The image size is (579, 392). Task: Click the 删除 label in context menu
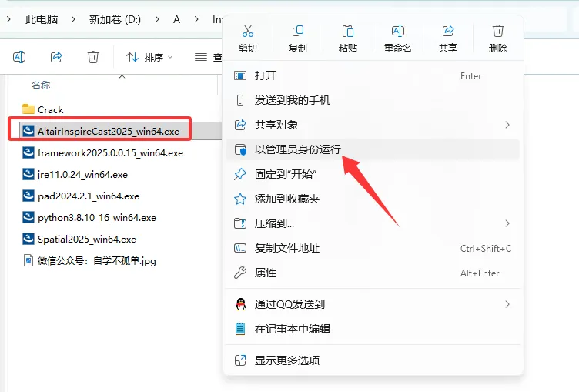(497, 48)
